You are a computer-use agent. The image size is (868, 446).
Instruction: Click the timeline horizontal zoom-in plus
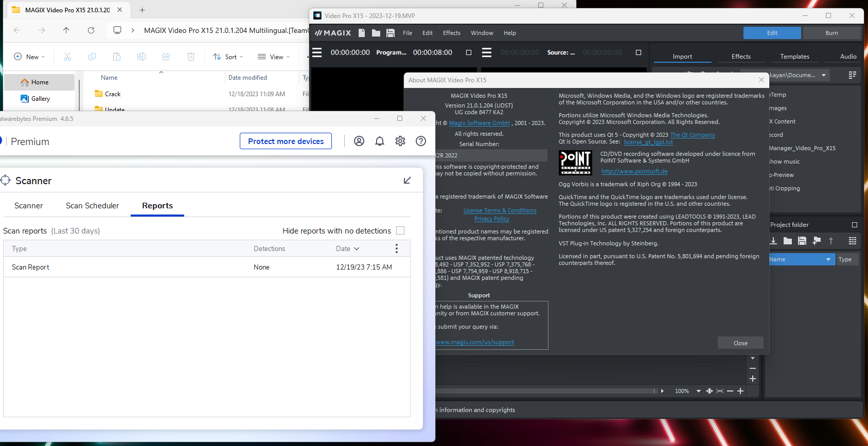point(740,391)
